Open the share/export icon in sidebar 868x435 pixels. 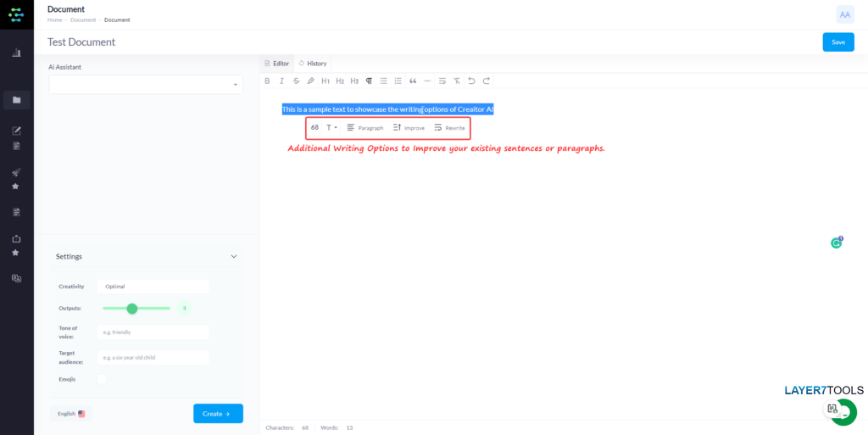click(17, 238)
